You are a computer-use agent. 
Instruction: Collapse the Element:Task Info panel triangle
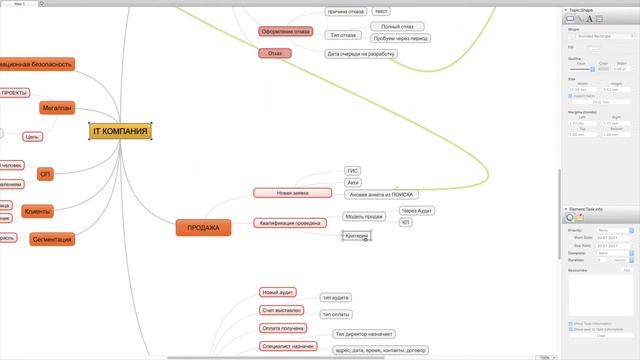coord(566,209)
